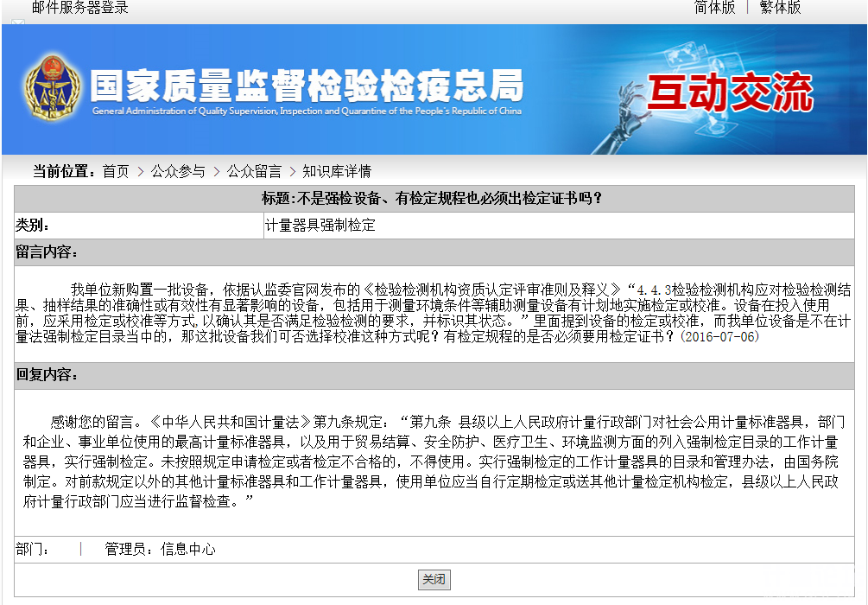Click the 管理员：信息中心 text
Viewport: 868px width, 605px height.
[x=160, y=549]
